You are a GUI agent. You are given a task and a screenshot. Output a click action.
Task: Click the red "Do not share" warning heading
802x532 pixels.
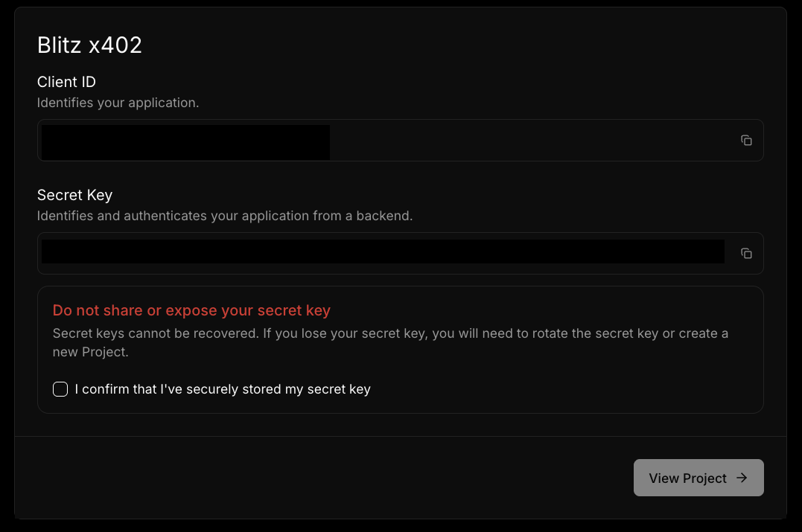[x=191, y=310]
